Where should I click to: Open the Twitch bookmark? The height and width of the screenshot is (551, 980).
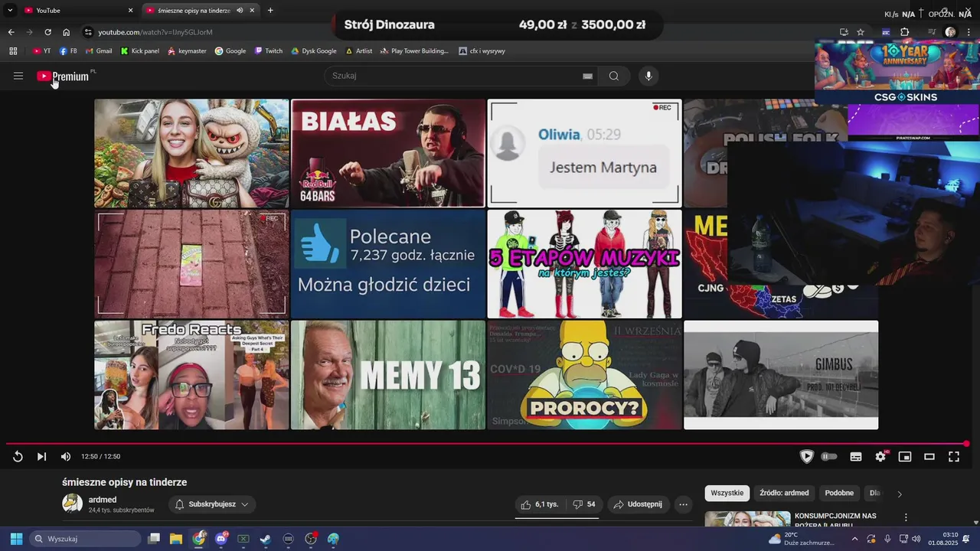268,51
